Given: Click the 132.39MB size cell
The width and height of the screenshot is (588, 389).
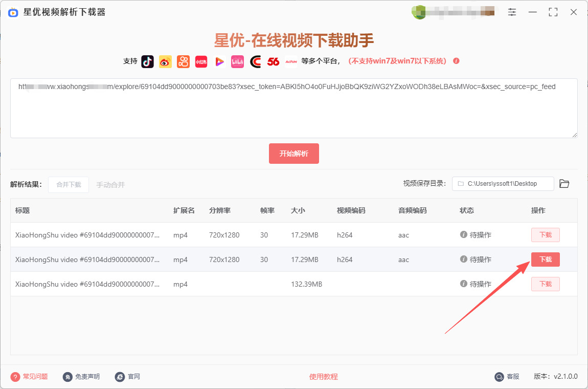Looking at the screenshot, I should pos(306,284).
